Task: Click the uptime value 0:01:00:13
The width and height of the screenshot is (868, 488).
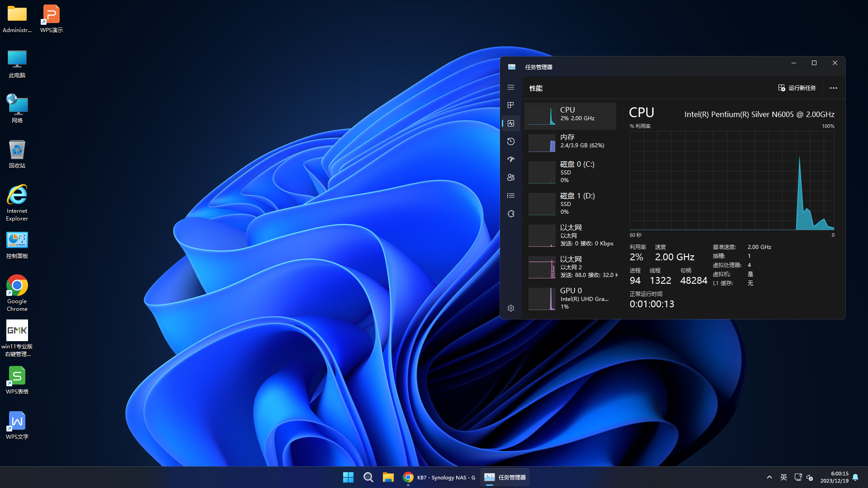Action: click(651, 304)
